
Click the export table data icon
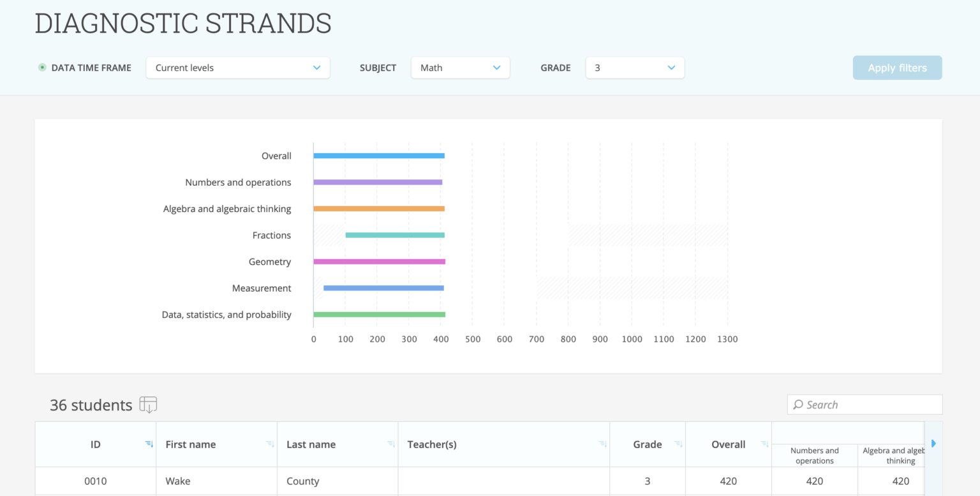(148, 404)
